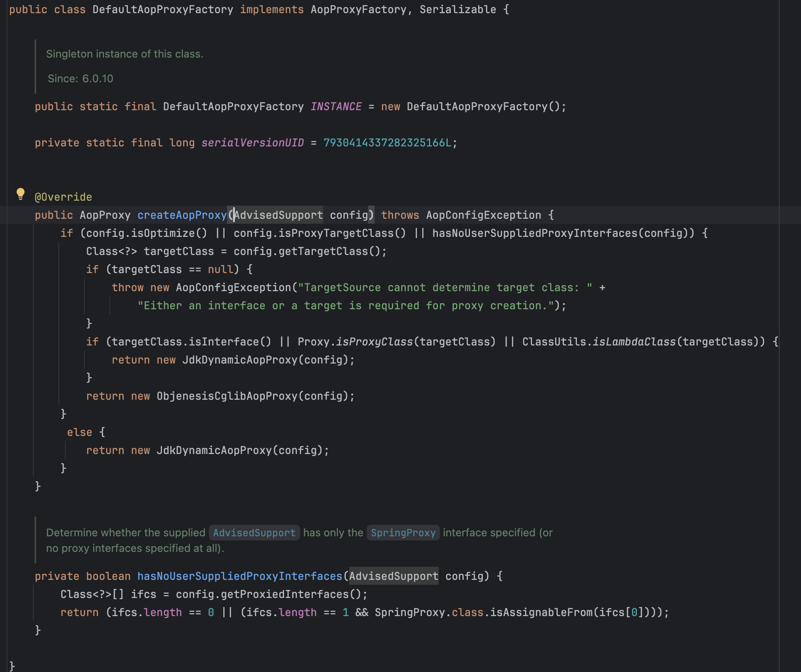The width and height of the screenshot is (801, 672).
Task: Click the else keyword
Action: [79, 432]
